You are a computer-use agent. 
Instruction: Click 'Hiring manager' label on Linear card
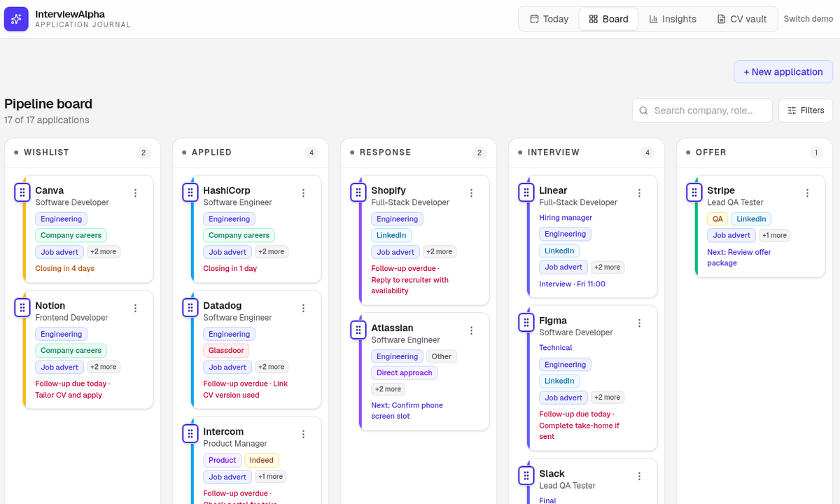click(x=566, y=218)
